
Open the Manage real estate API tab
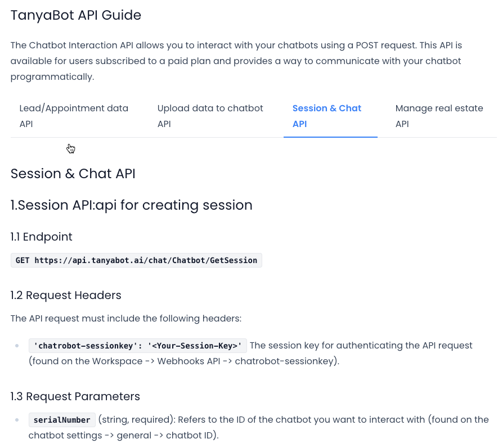tap(439, 116)
